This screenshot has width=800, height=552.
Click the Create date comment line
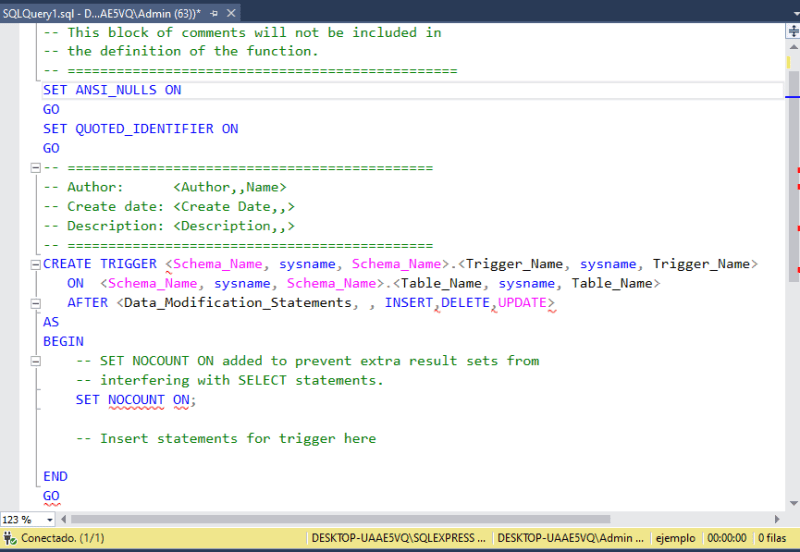click(169, 207)
